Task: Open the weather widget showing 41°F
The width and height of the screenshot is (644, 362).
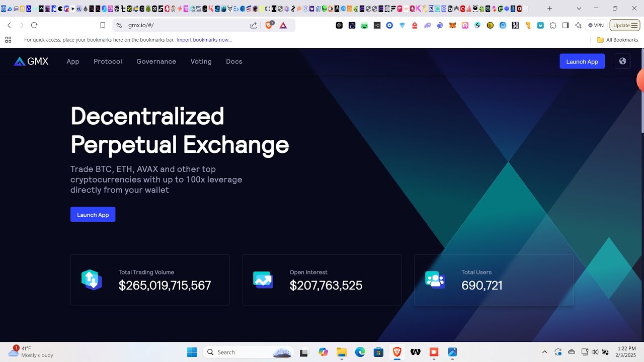Action: pyautogui.click(x=31, y=351)
